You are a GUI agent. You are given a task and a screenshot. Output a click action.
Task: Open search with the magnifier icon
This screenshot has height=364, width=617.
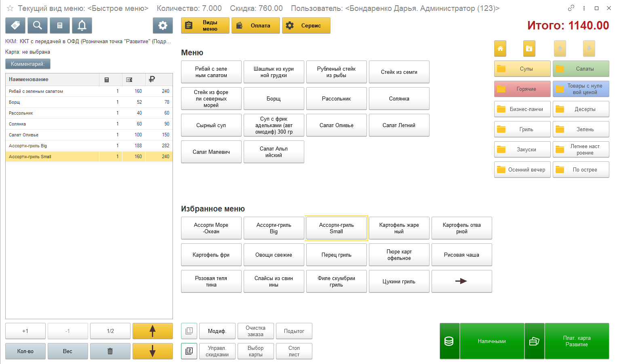(x=38, y=25)
